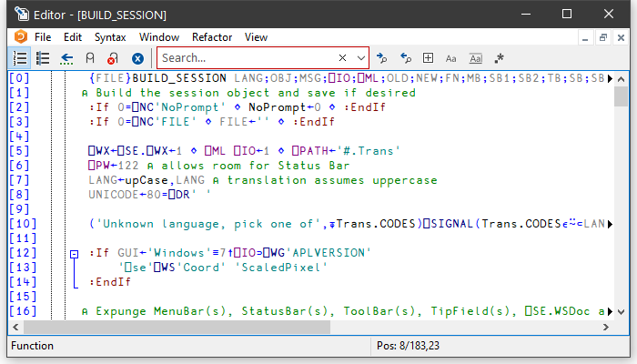
Task: Click the boxed plus search toolbar icon
Action: pyautogui.click(x=429, y=58)
